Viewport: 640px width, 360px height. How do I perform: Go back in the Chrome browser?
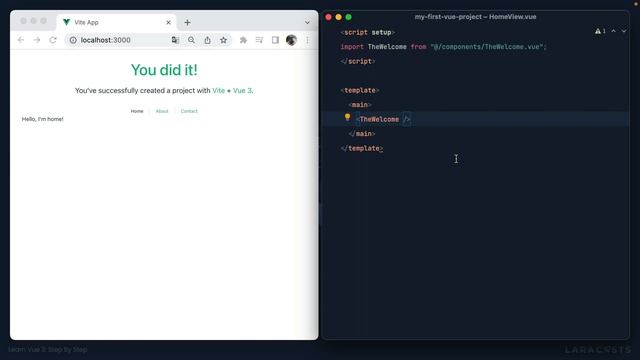pos(21,40)
